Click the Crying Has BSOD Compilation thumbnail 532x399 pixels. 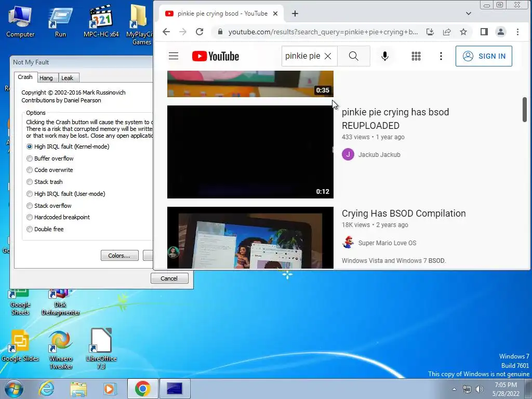(x=250, y=237)
